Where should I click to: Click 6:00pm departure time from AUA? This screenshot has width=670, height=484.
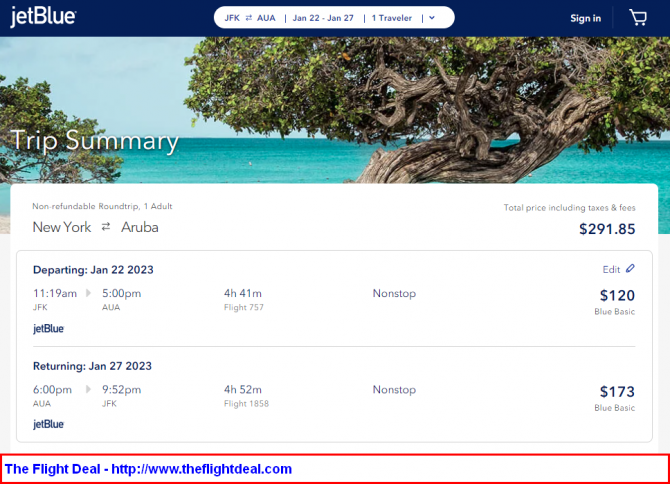point(52,390)
